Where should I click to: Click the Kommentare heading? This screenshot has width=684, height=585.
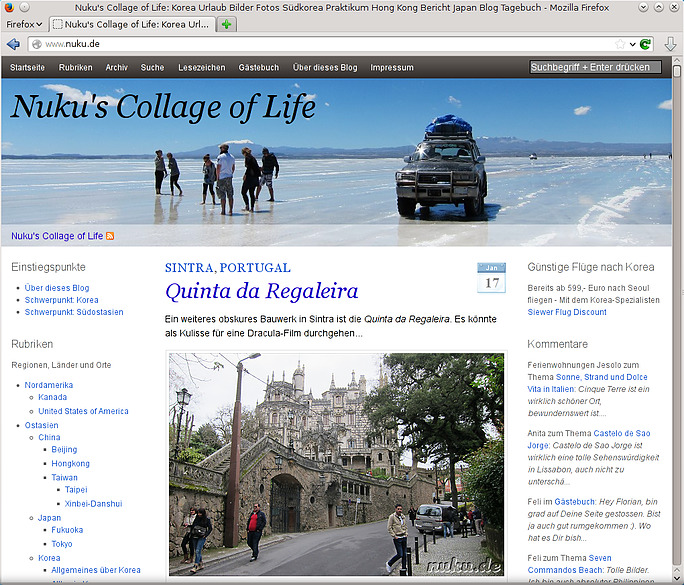(x=557, y=344)
